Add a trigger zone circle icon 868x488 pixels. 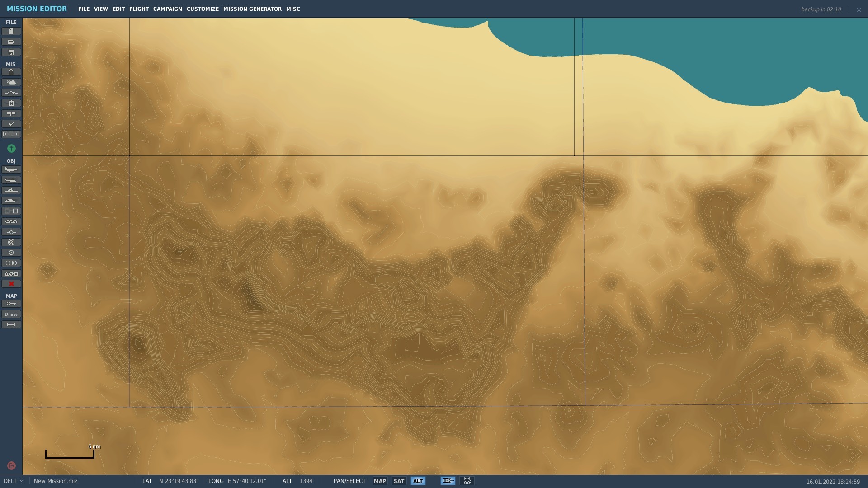click(x=11, y=242)
